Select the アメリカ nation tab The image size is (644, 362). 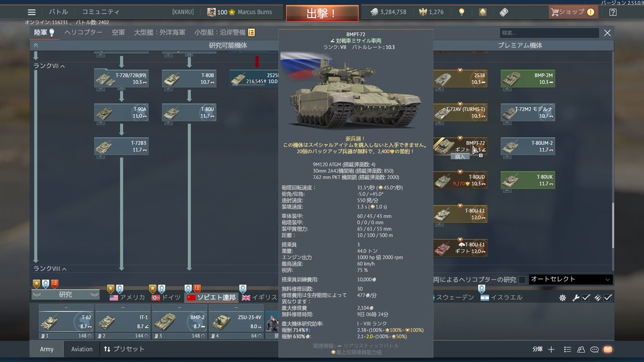click(x=127, y=297)
